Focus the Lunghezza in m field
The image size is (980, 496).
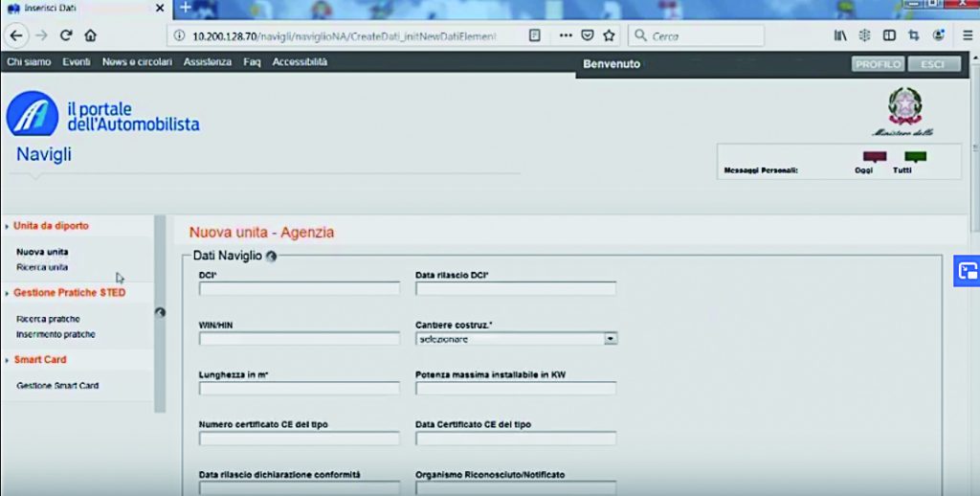[299, 389]
